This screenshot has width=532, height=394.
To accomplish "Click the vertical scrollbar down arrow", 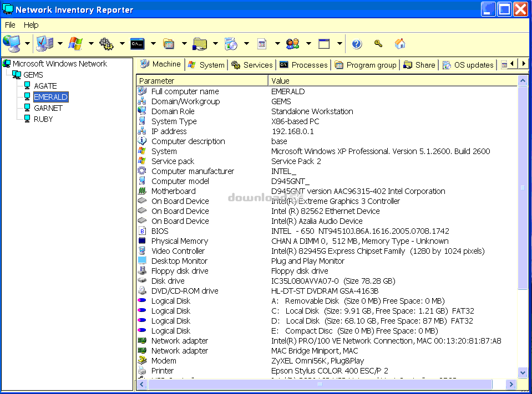I will pyautogui.click(x=523, y=372).
